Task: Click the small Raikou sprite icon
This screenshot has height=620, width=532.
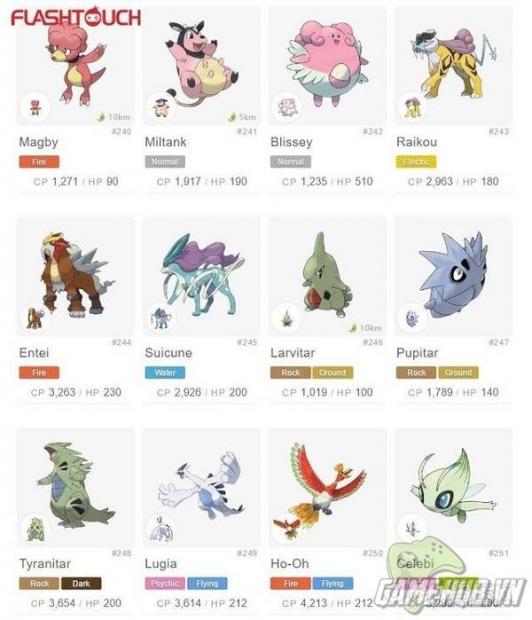Action: pos(413,107)
